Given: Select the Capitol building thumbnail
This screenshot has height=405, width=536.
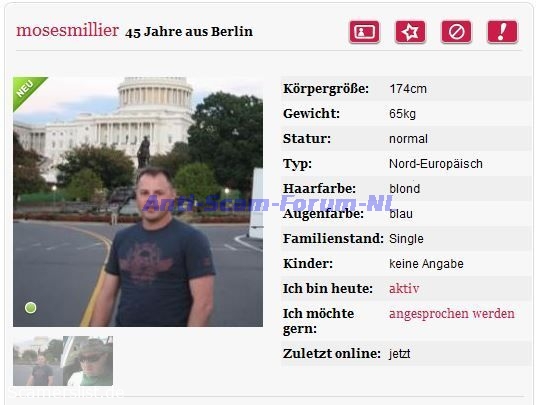Looking at the screenshot, I should click(38, 361).
